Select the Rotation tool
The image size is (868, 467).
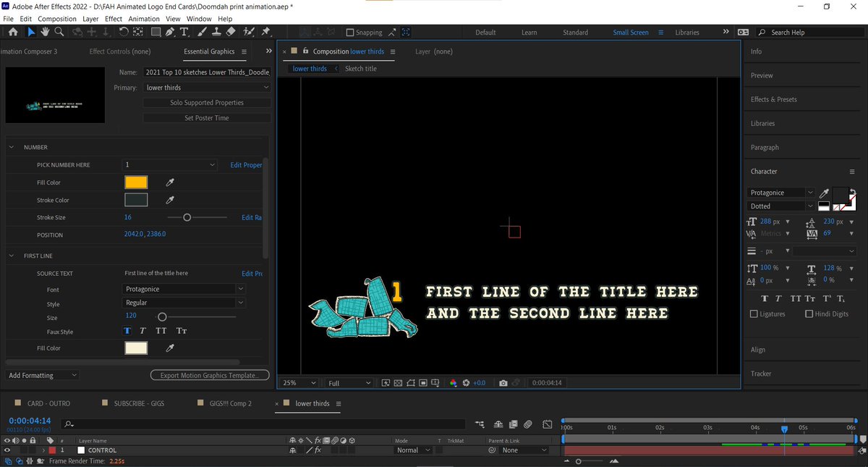pos(124,32)
